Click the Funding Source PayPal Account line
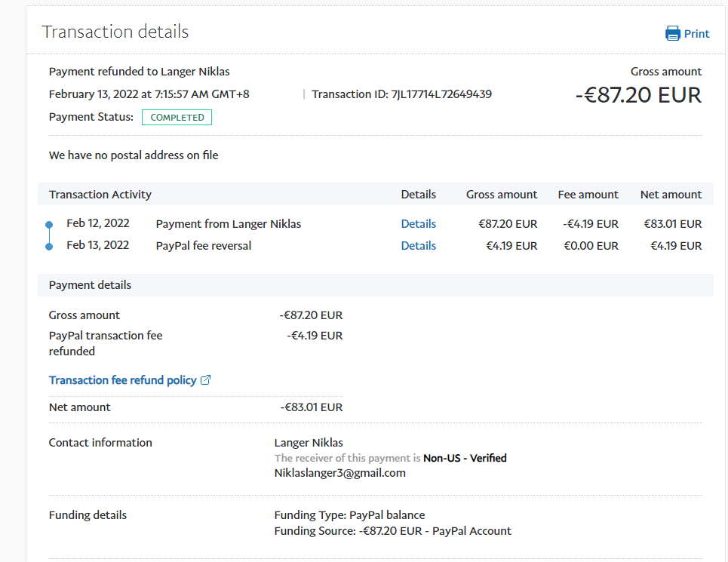Image resolution: width=728 pixels, height=562 pixels. [x=392, y=531]
